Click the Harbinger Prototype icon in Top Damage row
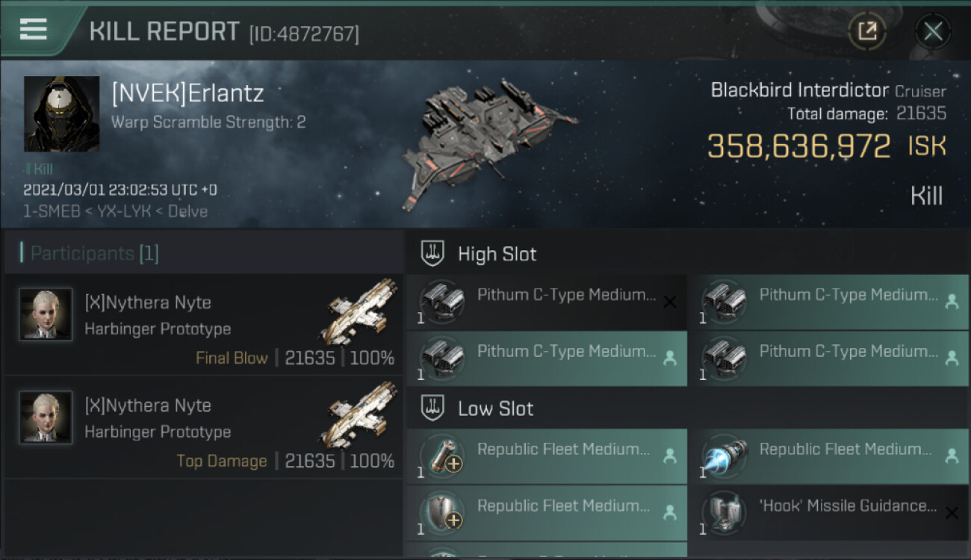The height and width of the screenshot is (560, 971). (362, 415)
